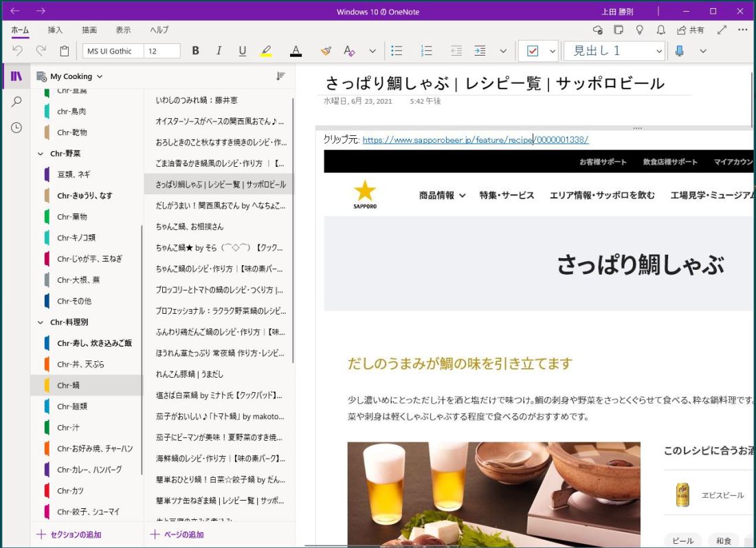Click the Paste clipboard icon
This screenshot has width=756, height=548.
64,51
